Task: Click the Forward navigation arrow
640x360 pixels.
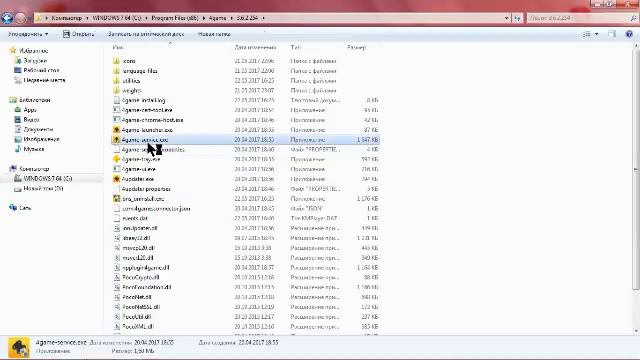Action: point(20,18)
